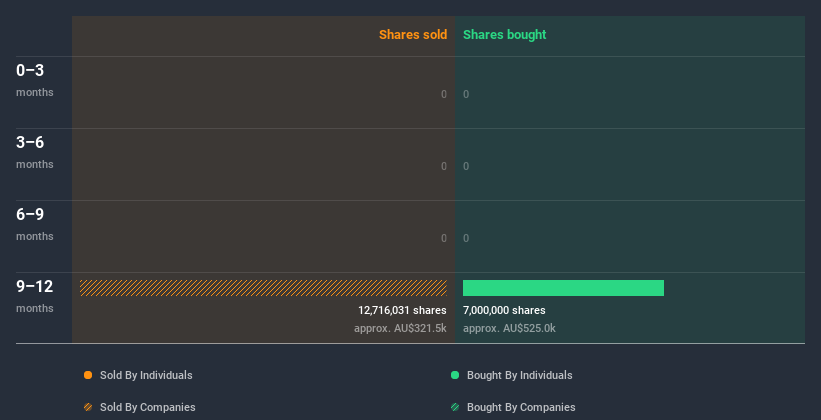The width and height of the screenshot is (821, 420).
Task: Click the bought zero value in 6–9 months row
Action: click(466, 238)
